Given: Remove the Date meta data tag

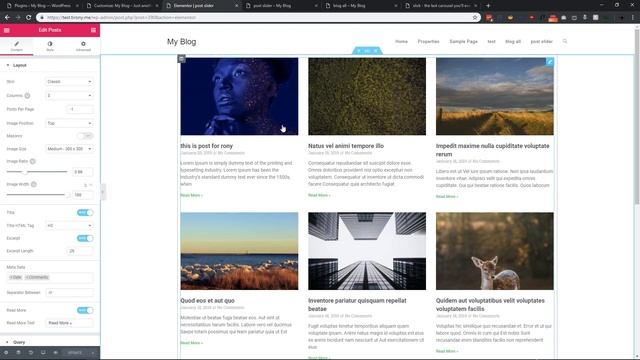Looking at the screenshot, I should tap(11, 278).
